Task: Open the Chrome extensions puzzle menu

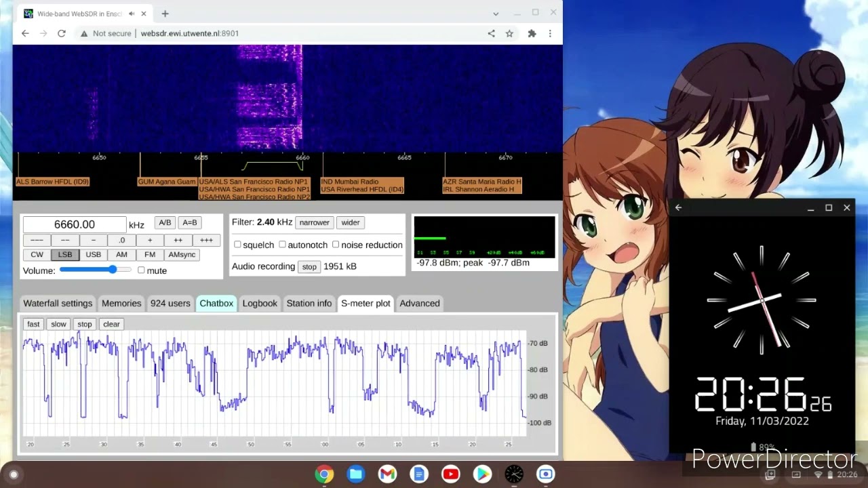Action: click(x=532, y=33)
